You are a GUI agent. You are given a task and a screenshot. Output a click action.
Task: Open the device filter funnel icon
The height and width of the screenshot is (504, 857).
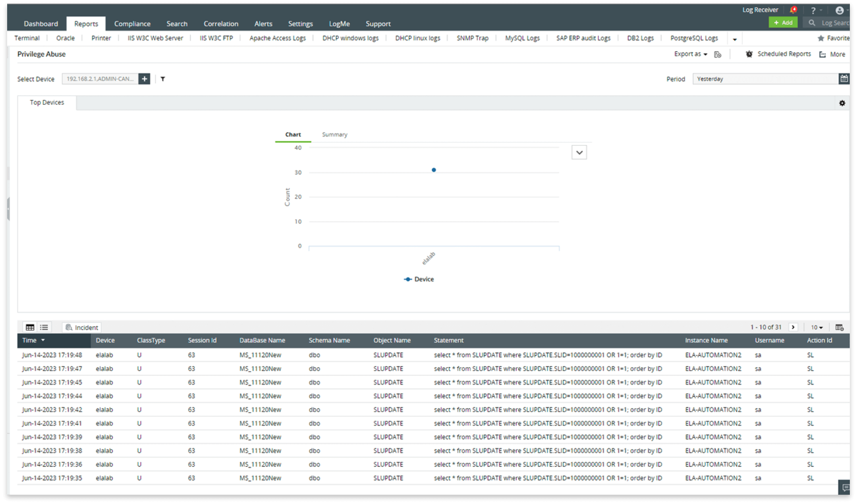coord(163,79)
